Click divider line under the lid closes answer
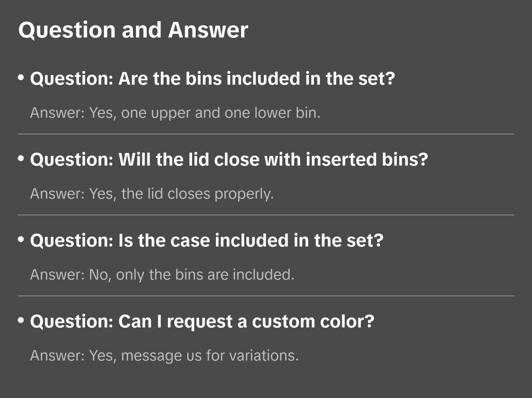 click(x=266, y=215)
